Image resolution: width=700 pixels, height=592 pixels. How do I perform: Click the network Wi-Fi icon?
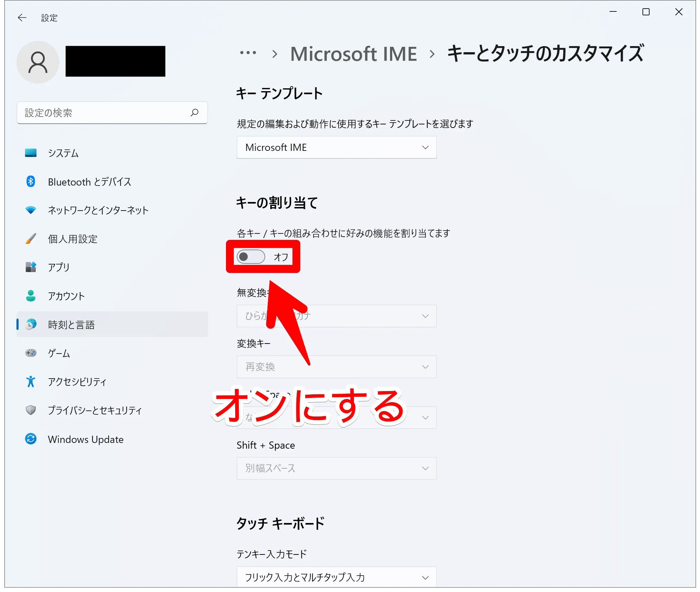click(x=31, y=210)
